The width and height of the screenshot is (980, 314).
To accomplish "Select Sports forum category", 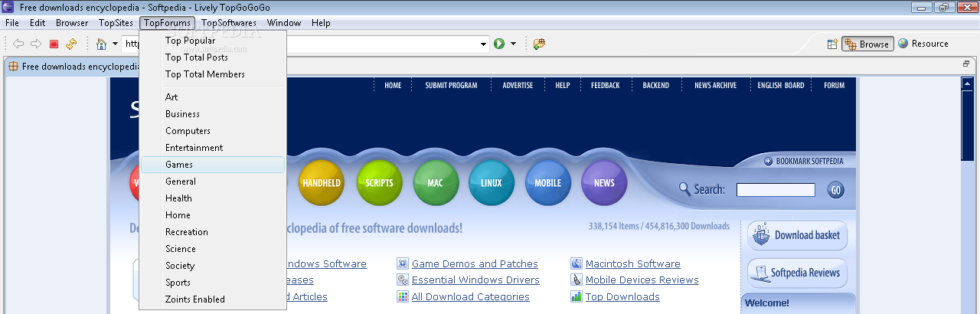I will coord(213,283).
